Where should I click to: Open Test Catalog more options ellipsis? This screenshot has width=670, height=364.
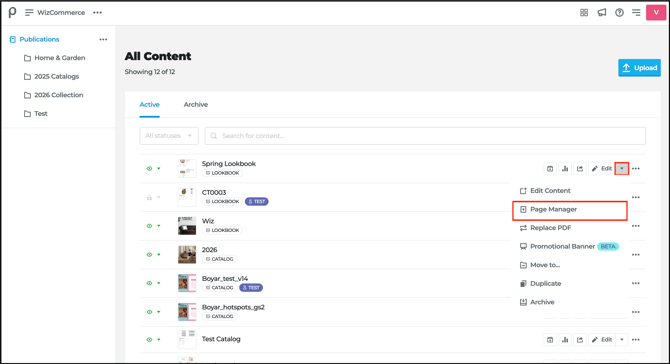point(636,340)
